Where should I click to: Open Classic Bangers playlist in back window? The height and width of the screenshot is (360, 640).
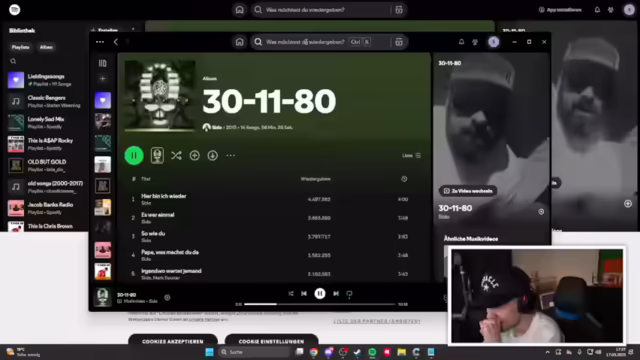point(45,101)
